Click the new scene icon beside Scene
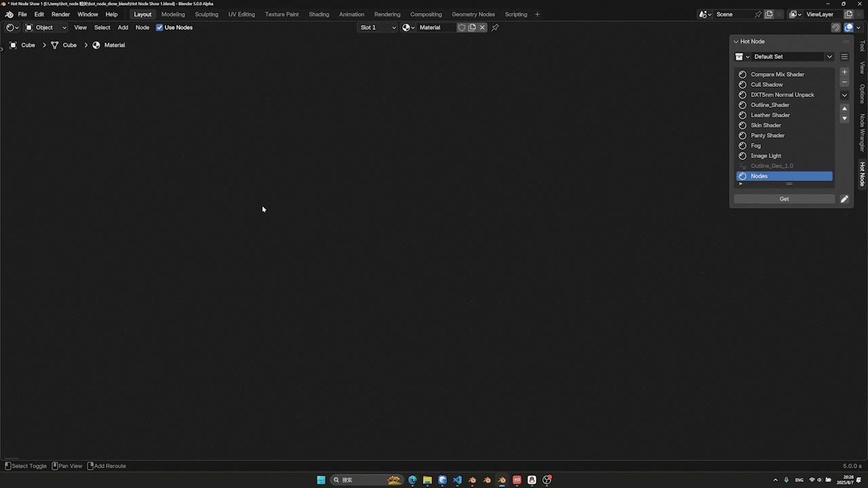868x488 pixels. (x=769, y=14)
